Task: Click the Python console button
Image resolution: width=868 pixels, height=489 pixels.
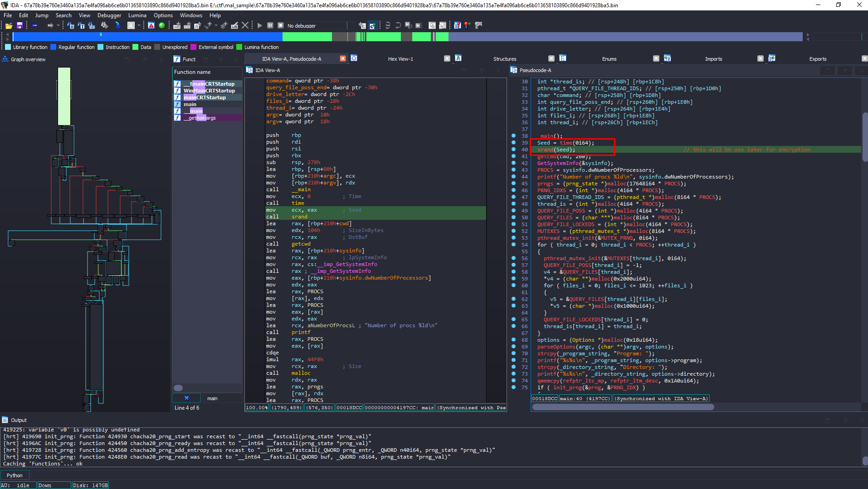Action: pos(15,475)
